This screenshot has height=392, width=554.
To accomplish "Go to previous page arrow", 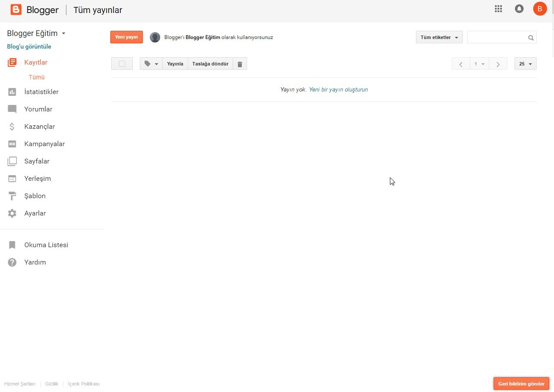I will click(x=461, y=64).
